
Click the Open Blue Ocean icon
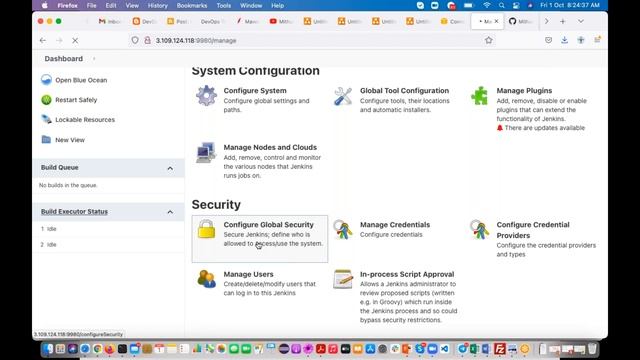(46, 80)
